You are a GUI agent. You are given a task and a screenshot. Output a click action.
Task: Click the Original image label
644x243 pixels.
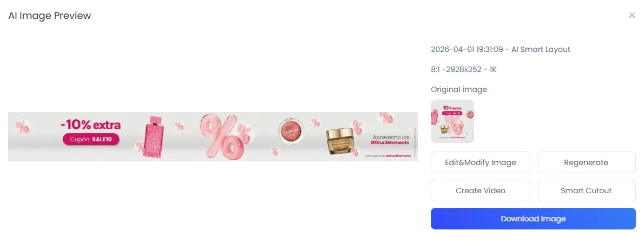click(459, 89)
